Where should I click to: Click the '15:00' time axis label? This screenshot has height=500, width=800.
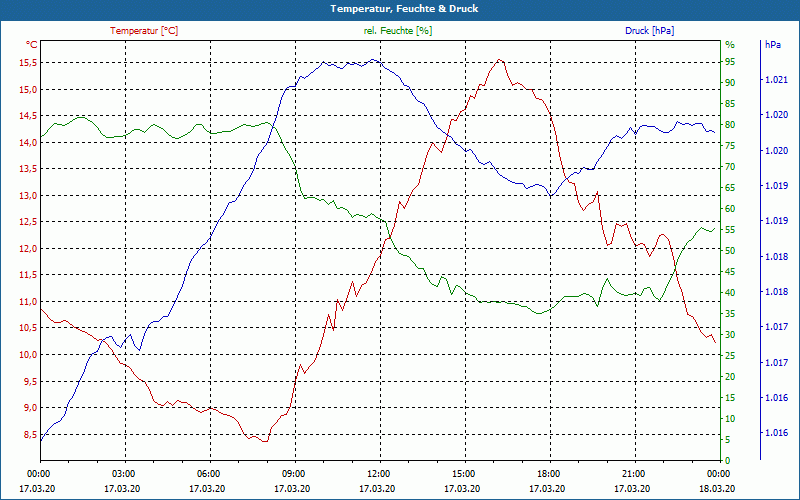click(x=463, y=473)
